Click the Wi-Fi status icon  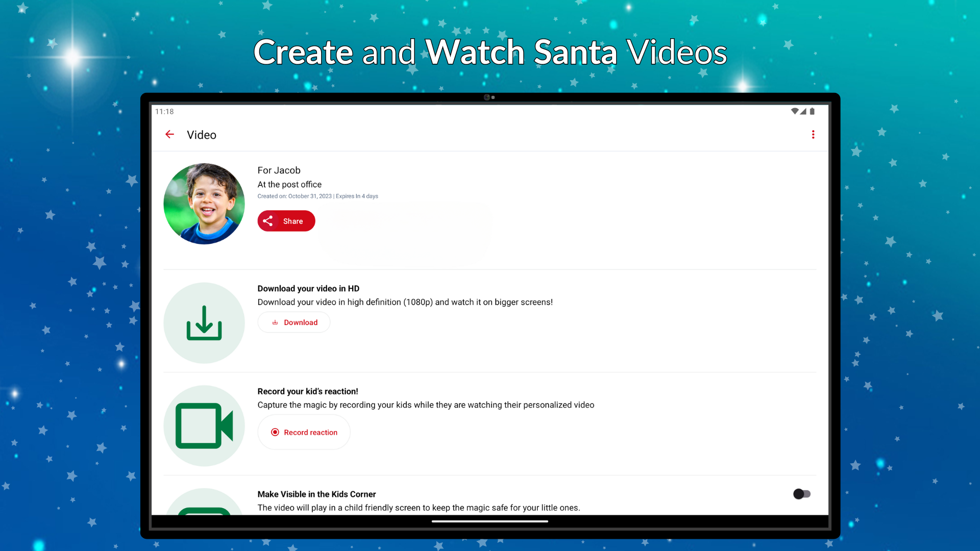[794, 111]
